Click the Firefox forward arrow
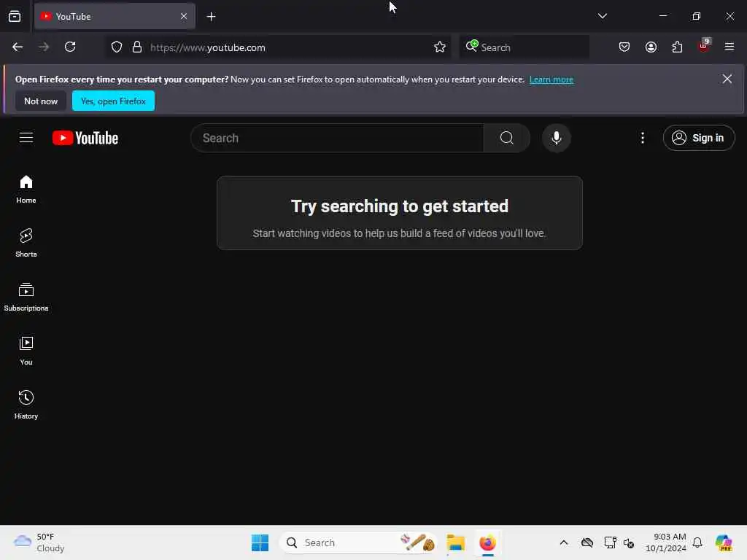747x560 pixels. [x=44, y=47]
